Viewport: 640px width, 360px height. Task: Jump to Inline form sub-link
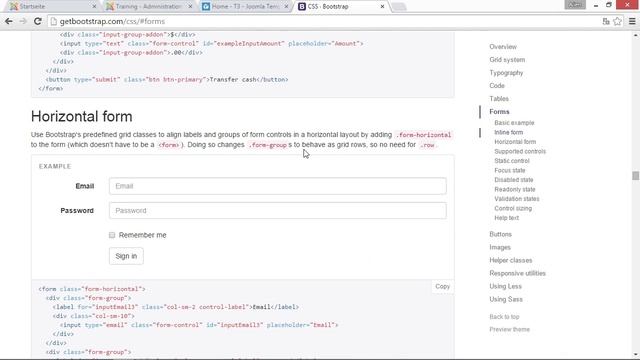pos(508,132)
